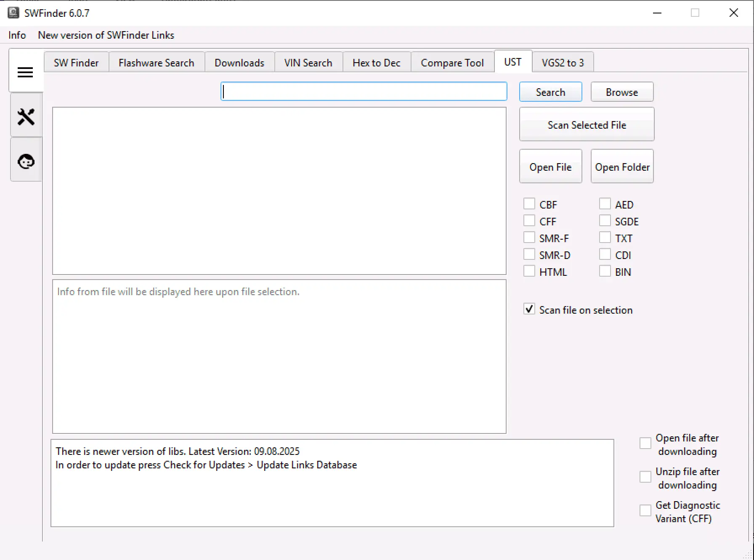Enable the AED checkbox

coord(605,204)
